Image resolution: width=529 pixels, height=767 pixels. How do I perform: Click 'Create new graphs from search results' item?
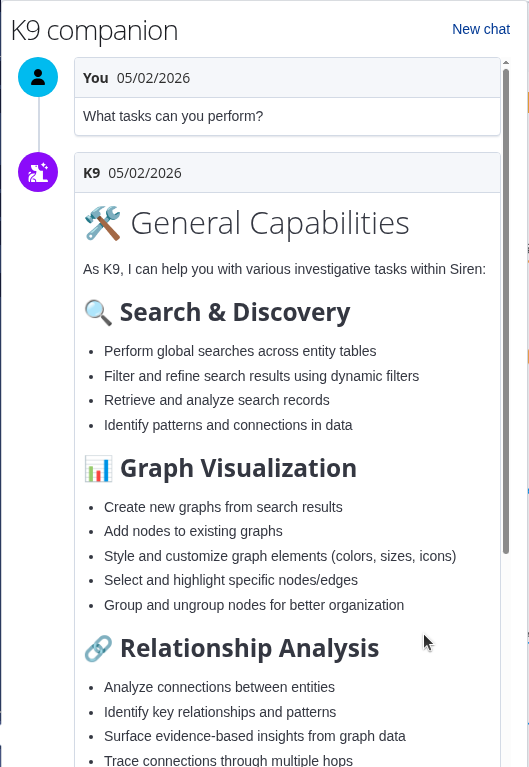[x=223, y=507]
